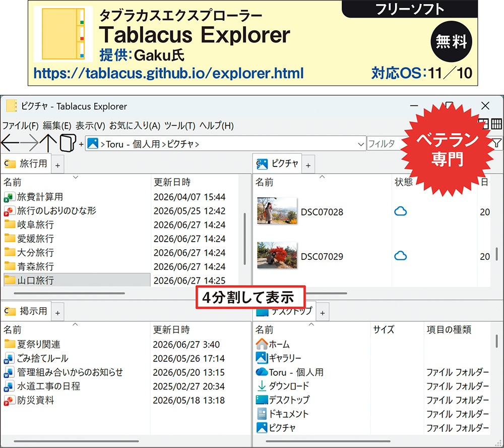Click the grid layout icon
Screen dimensions: 504x448
[496, 124]
